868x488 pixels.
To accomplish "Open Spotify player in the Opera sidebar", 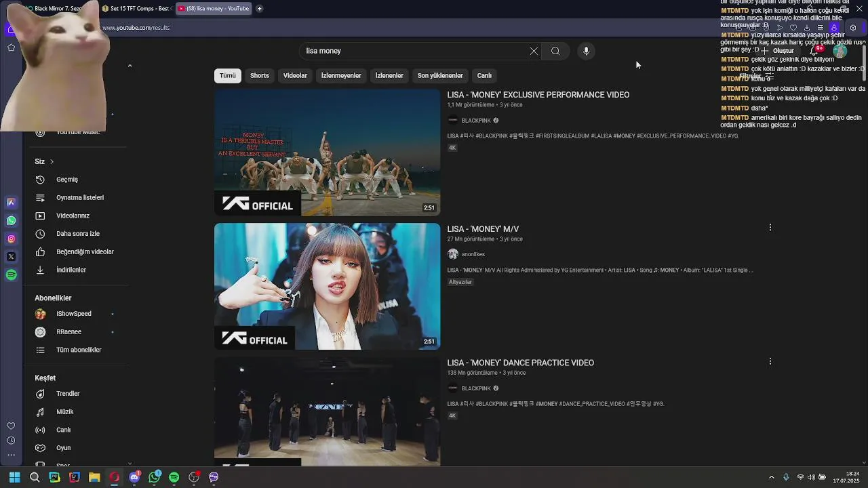I will click(11, 274).
